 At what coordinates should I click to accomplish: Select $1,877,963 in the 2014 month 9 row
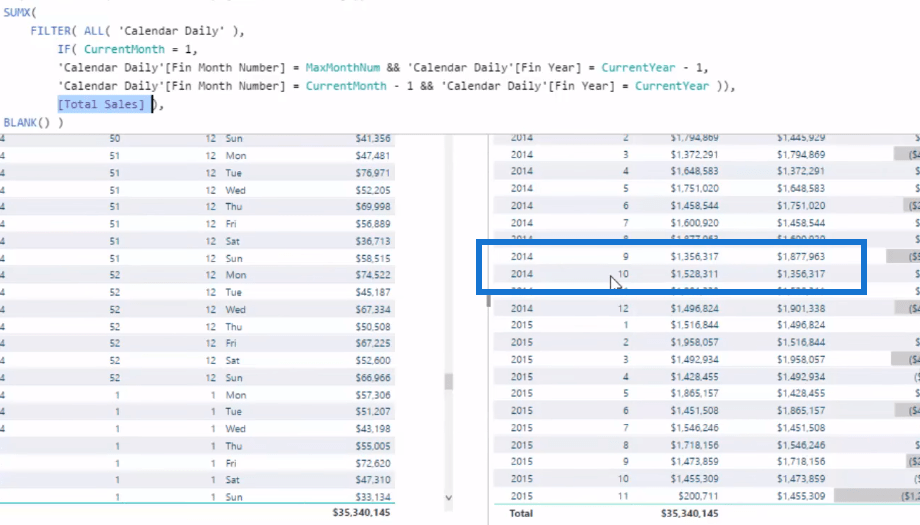pos(801,256)
